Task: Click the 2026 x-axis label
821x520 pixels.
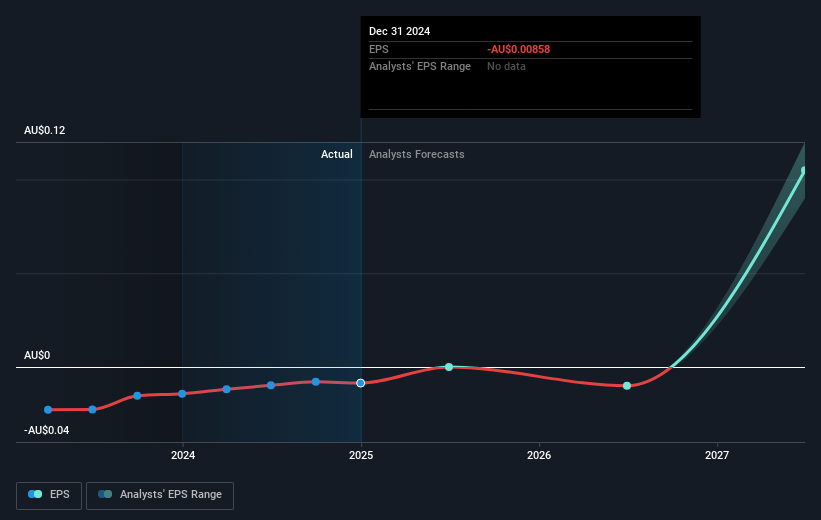Action: (539, 455)
